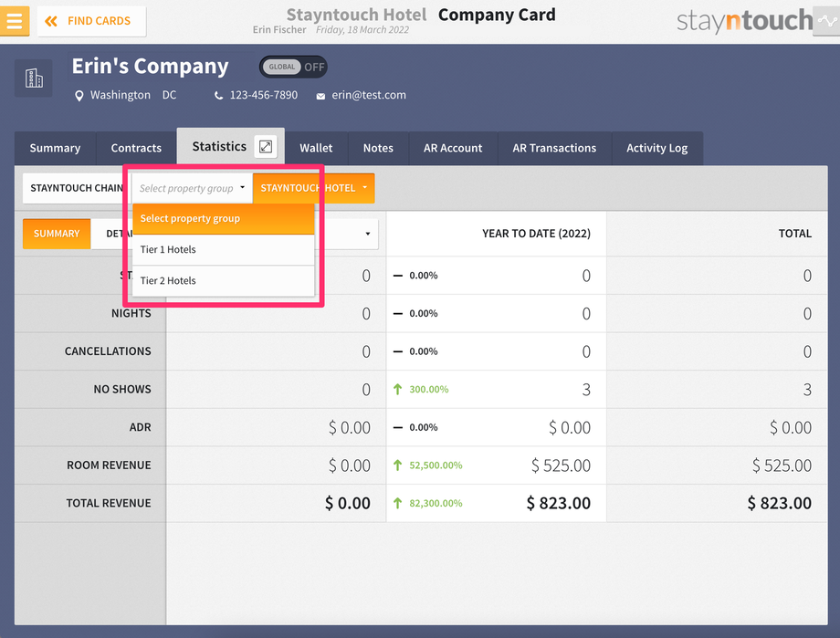
Task: Click the $ 823.00 value in Total column
Action: (780, 504)
